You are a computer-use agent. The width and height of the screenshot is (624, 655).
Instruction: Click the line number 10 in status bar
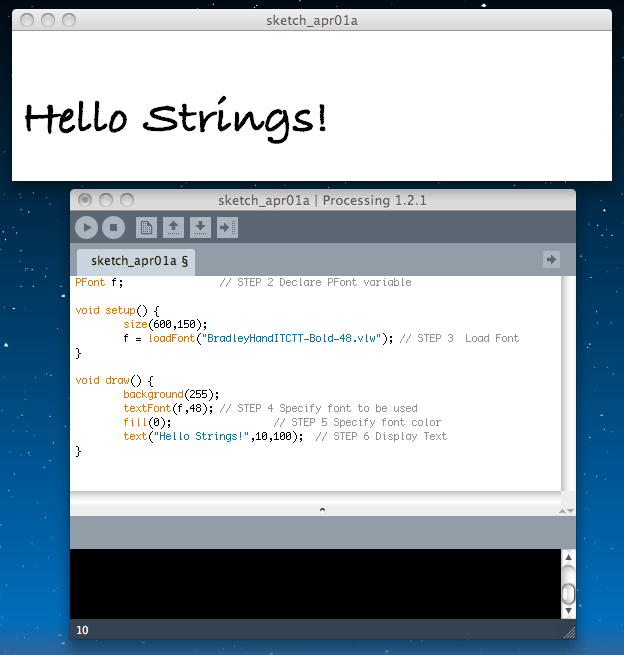82,630
